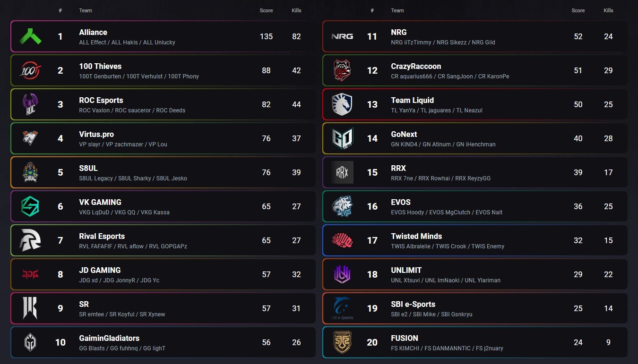Click the Alliance team logo
Viewport: 638px width, 364px height.
[30, 36]
